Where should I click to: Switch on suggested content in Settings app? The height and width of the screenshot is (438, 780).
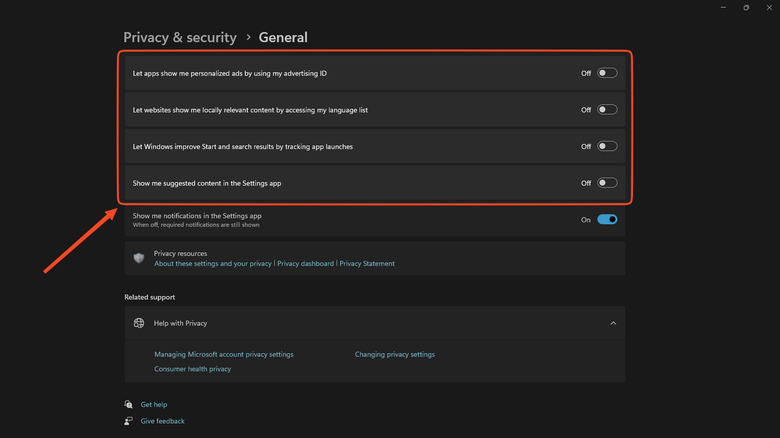coord(607,183)
